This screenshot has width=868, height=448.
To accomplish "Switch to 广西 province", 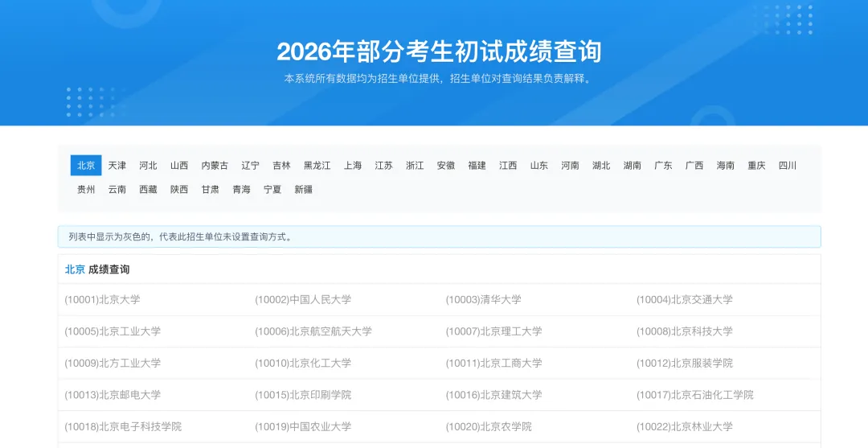I will tap(694, 165).
